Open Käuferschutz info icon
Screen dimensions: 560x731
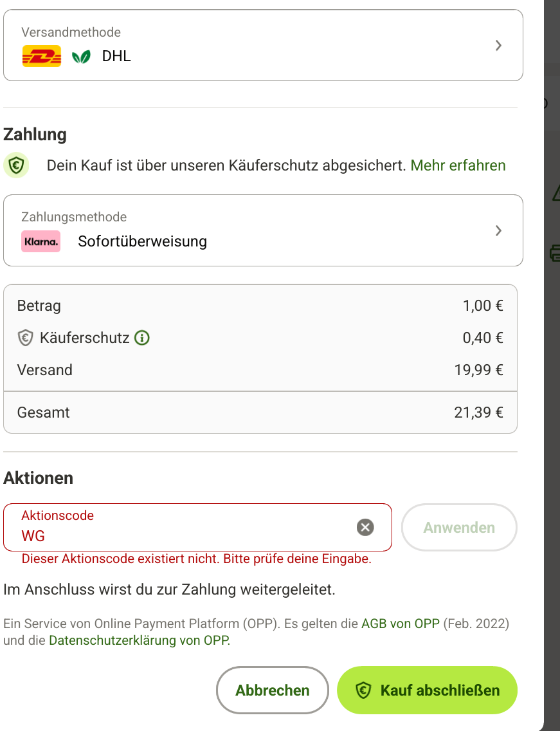142,338
